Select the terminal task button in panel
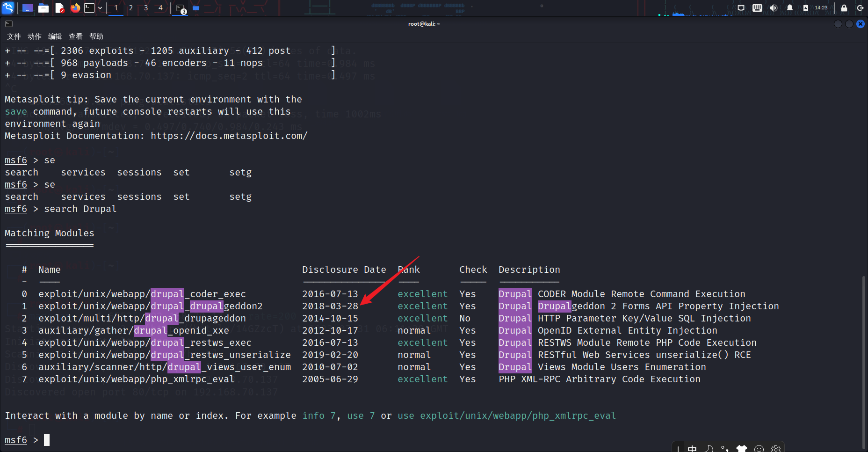Image resolution: width=868 pixels, height=452 pixels. [181, 8]
